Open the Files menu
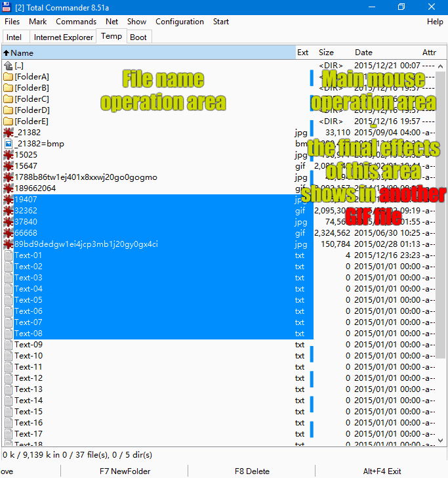The image size is (448, 478). [x=12, y=22]
